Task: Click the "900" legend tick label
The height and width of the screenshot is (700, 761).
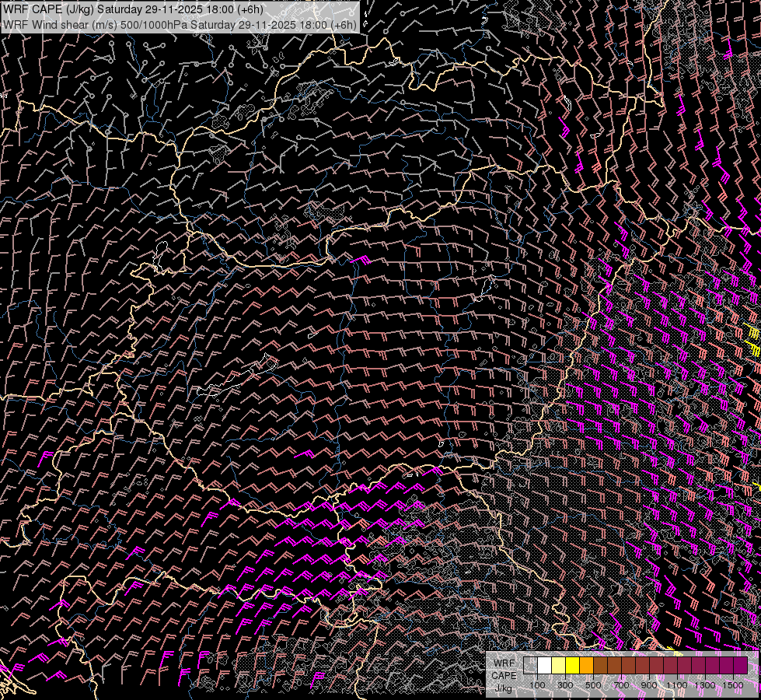Action: [x=649, y=685]
